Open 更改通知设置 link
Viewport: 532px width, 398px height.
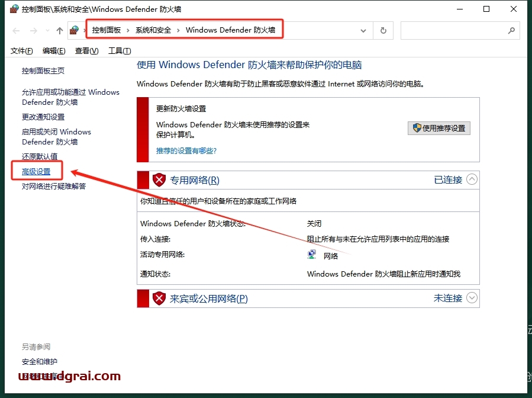[x=43, y=117]
